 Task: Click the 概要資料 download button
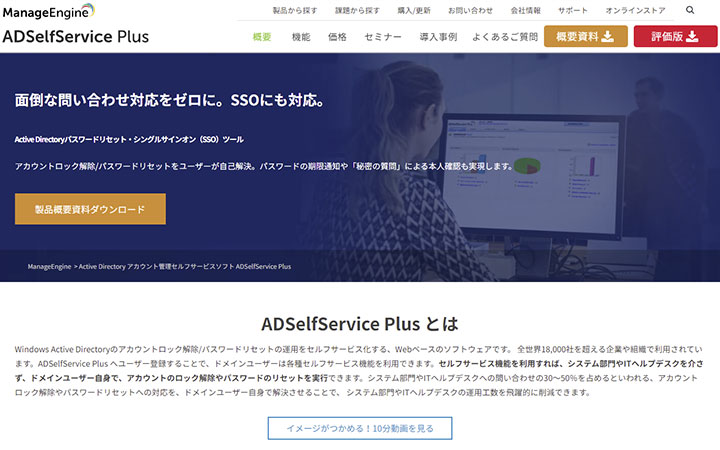point(585,36)
